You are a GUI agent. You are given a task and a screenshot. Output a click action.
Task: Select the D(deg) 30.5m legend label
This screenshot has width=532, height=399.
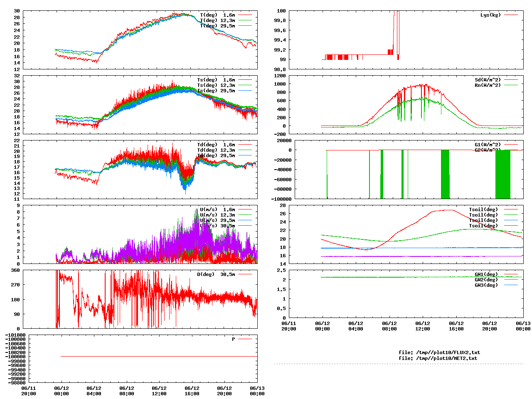pyautogui.click(x=216, y=274)
